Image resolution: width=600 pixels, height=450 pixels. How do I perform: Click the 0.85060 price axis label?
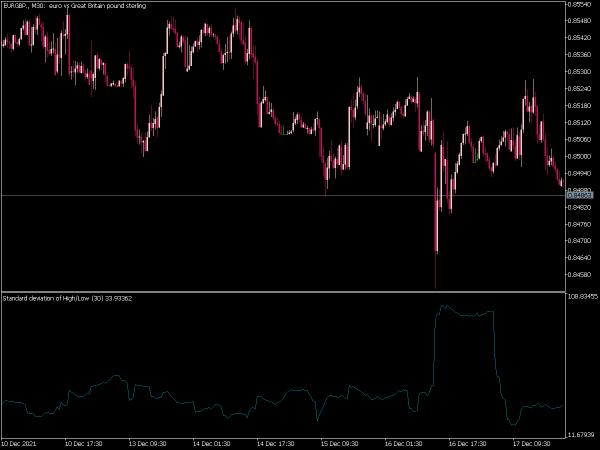point(579,139)
